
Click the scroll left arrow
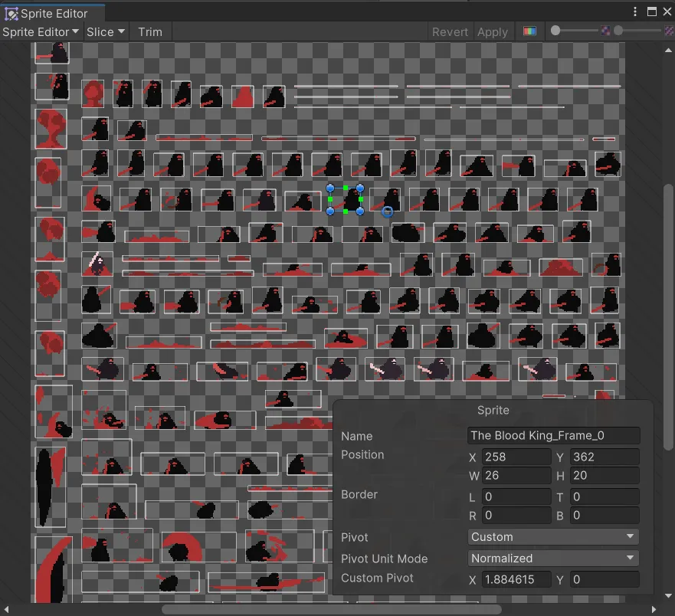[x=6, y=610]
